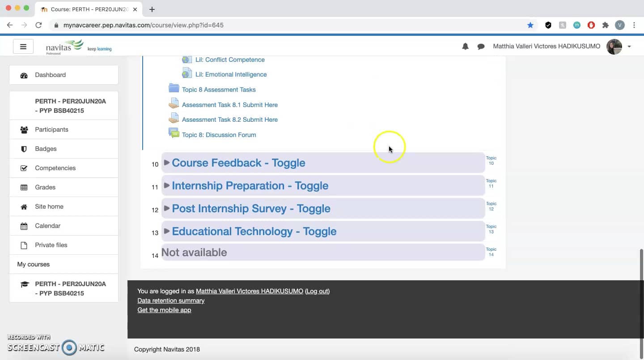The width and height of the screenshot is (644, 360).
Task: Open messages with the speech bubble icon
Action: click(x=481, y=46)
